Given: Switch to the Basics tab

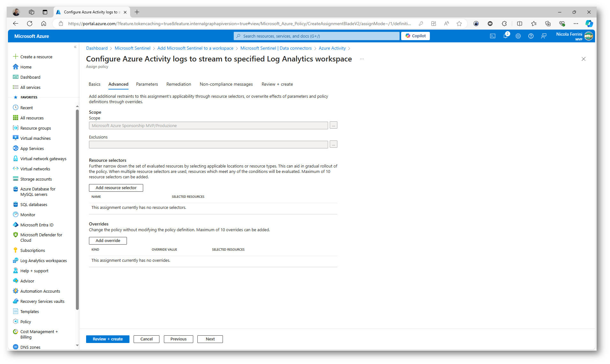Looking at the screenshot, I should [94, 84].
